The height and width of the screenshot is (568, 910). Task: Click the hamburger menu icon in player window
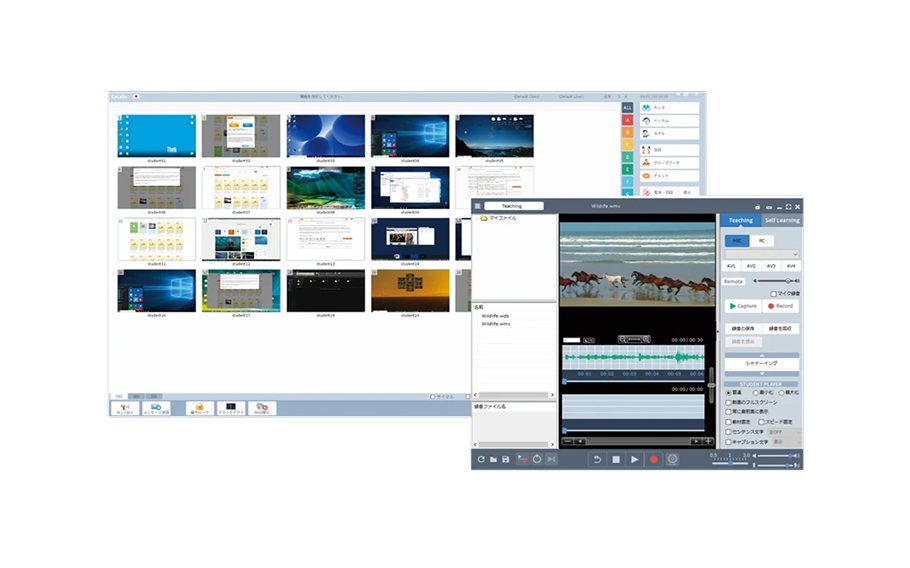pyautogui.click(x=478, y=206)
